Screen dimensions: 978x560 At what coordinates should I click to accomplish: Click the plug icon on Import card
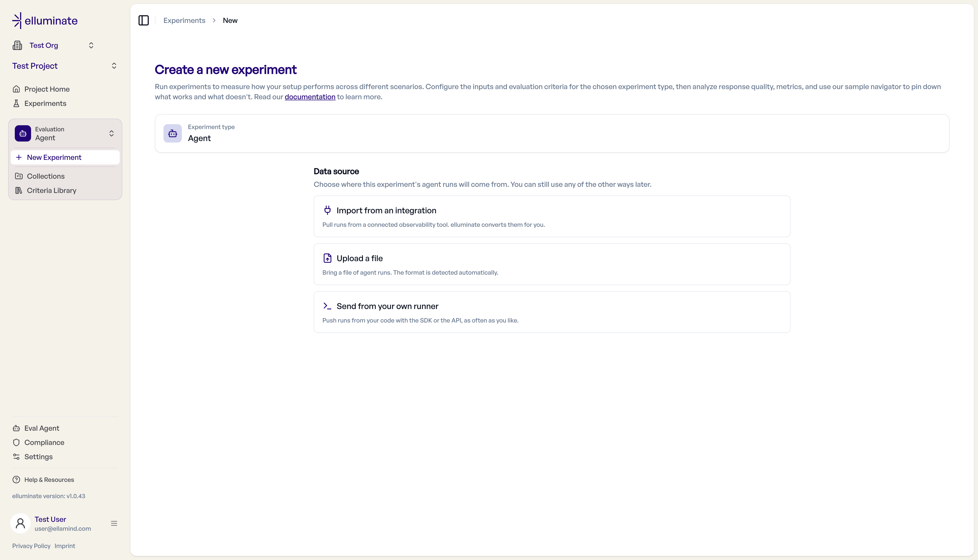coord(328,210)
